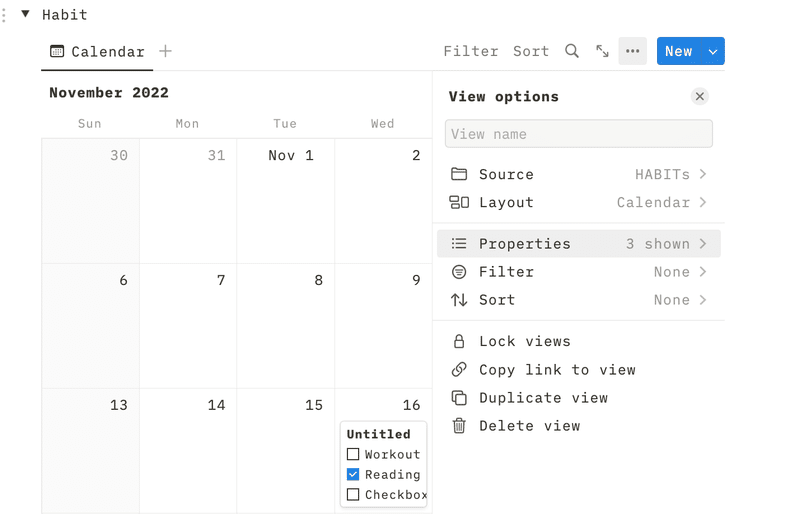The image size is (800, 514).
Task: Click the expand to full page arrows icon
Action: 603,51
